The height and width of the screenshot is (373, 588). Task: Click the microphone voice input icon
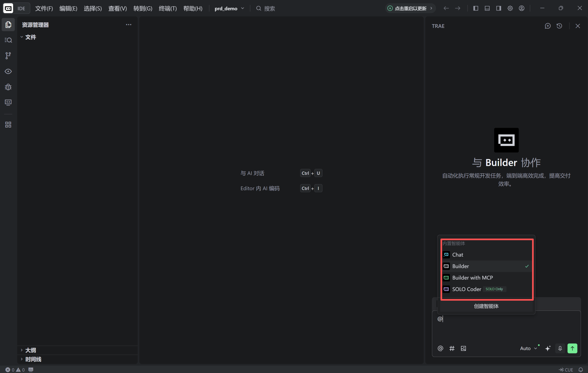[560, 348]
